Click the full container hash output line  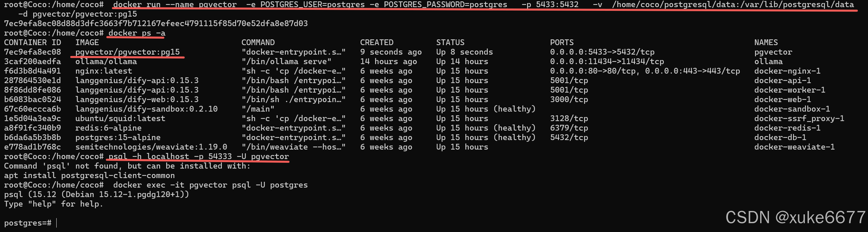click(156, 23)
